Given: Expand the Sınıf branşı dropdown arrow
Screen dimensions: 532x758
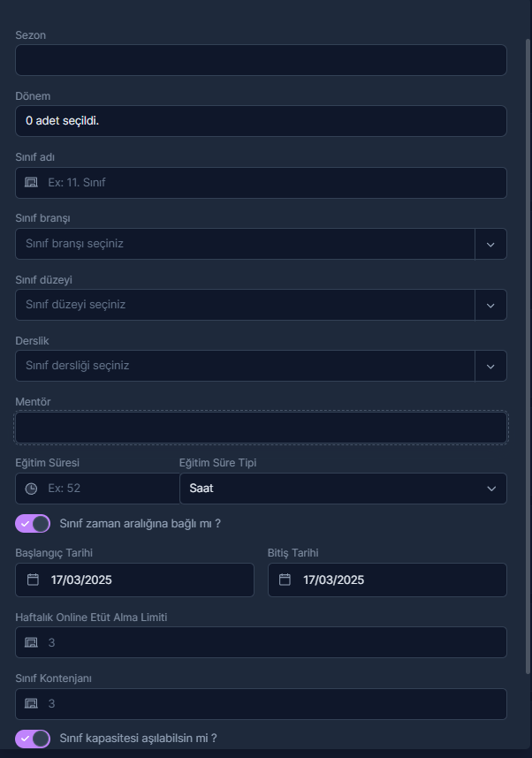Looking at the screenshot, I should [490, 244].
